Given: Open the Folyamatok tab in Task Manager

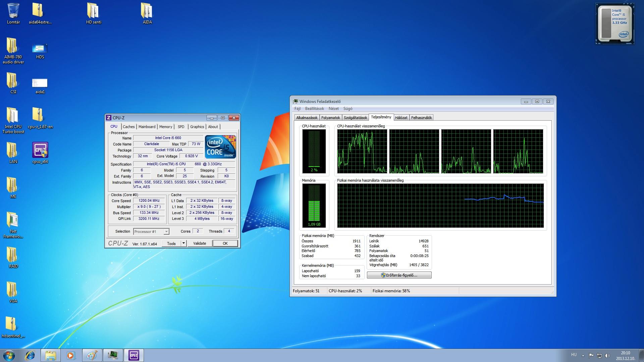Looking at the screenshot, I should pos(330,118).
